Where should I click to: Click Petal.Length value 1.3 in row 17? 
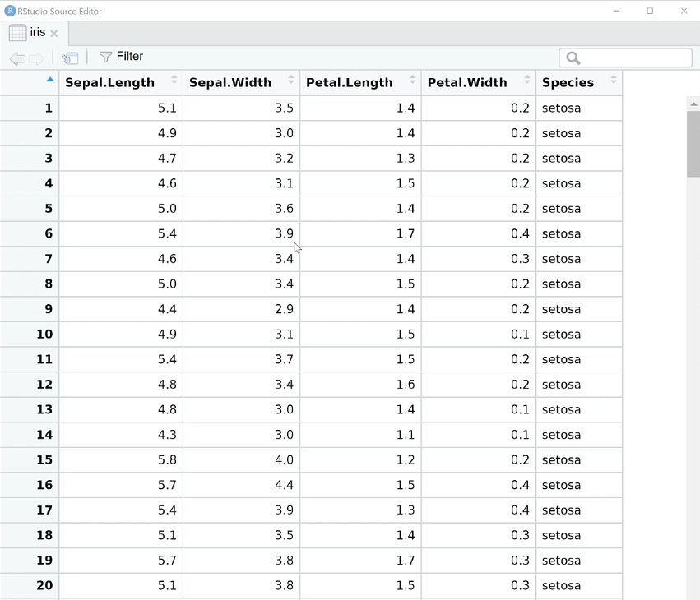(406, 510)
